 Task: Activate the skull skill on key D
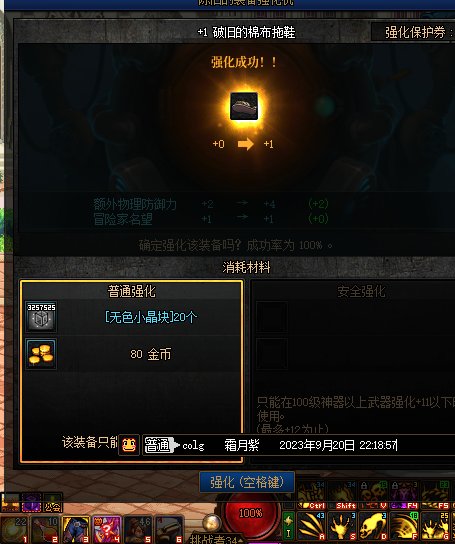point(373,526)
